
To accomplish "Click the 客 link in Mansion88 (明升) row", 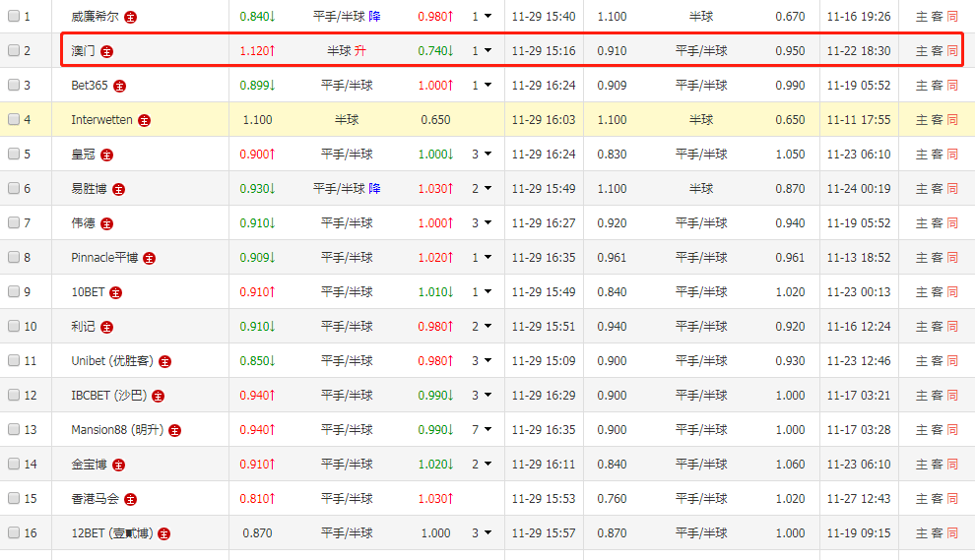I will point(937,430).
